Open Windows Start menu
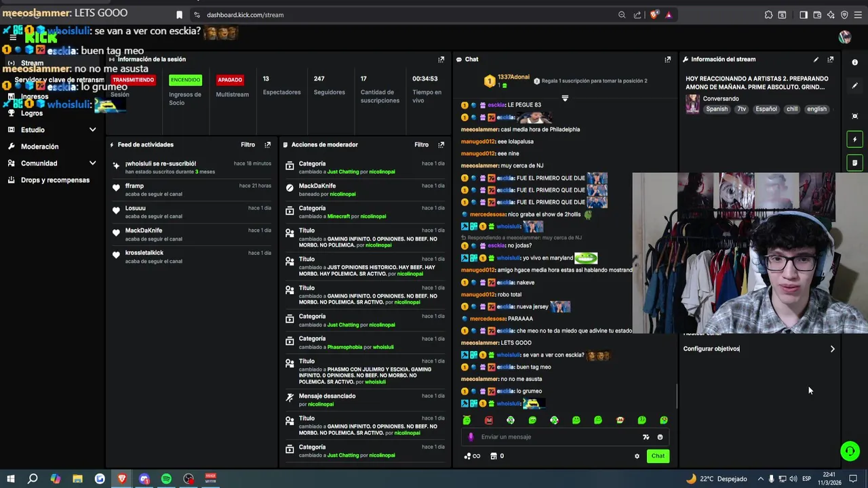The image size is (868, 488). (10, 479)
